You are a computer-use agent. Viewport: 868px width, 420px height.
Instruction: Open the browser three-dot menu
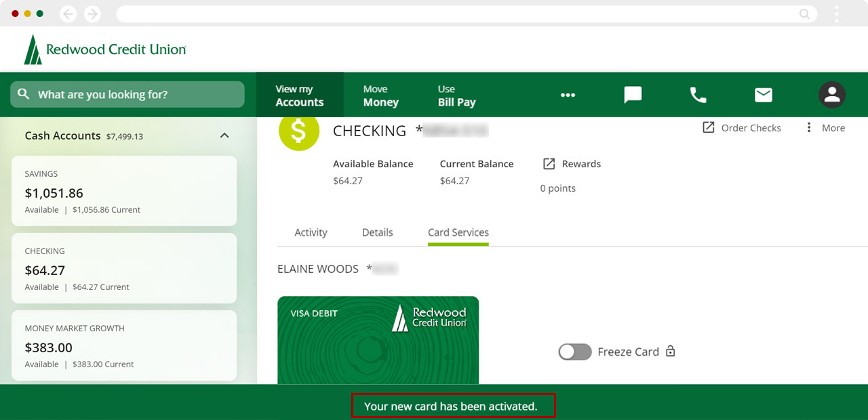(837, 14)
